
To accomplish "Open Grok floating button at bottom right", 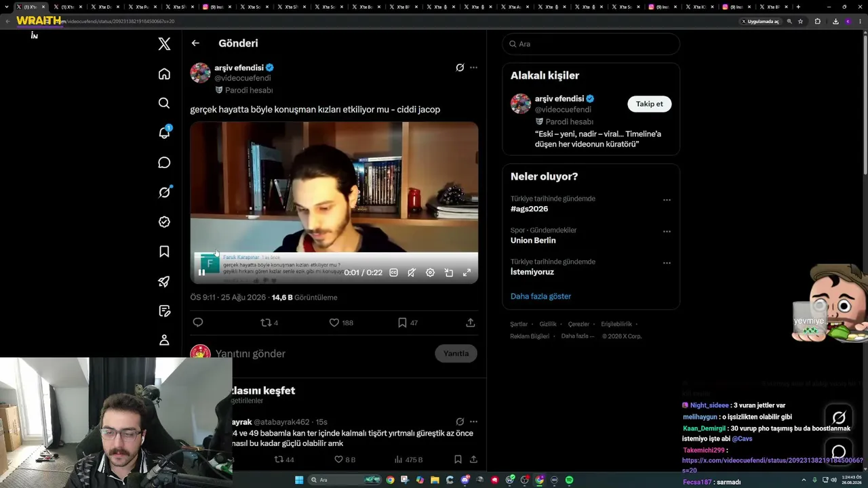I will [839, 418].
